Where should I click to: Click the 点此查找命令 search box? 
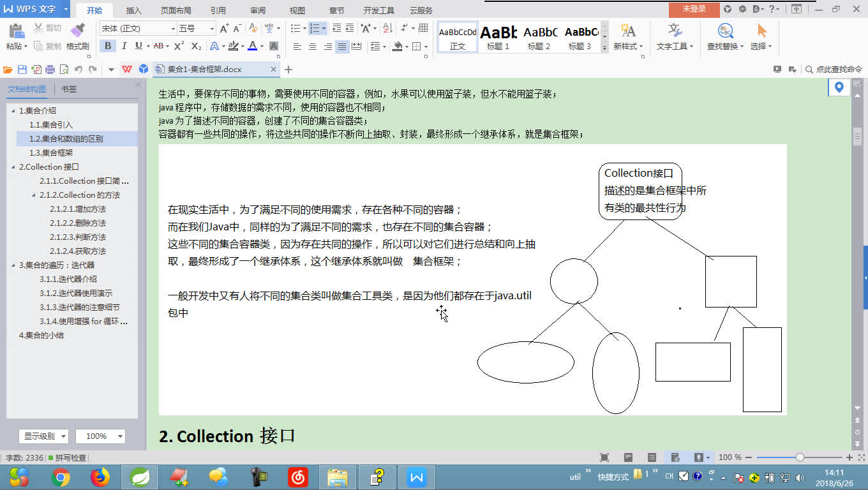click(834, 70)
